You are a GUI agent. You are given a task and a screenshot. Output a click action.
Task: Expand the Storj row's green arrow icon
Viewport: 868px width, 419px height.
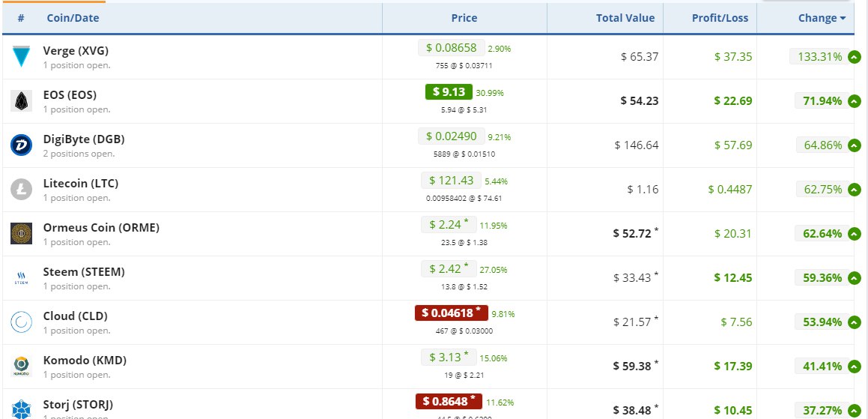855,411
